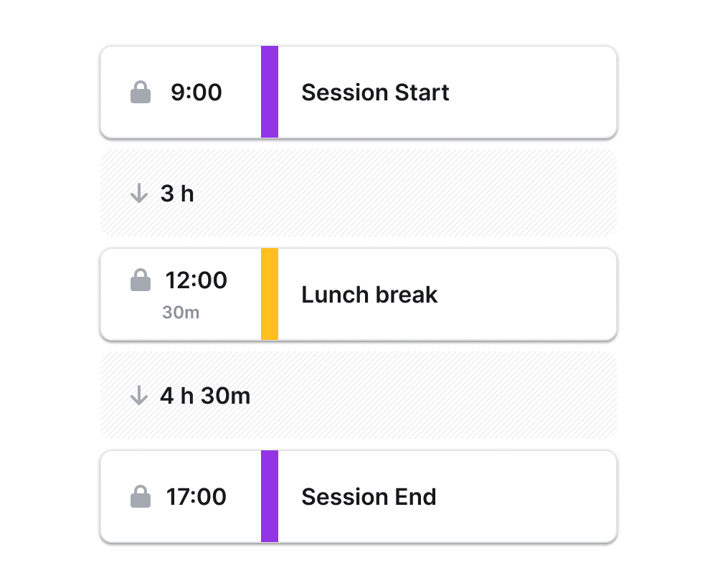The width and height of the screenshot is (720, 588).
Task: Toggle the lock icon beside 9:00
Action: (141, 93)
